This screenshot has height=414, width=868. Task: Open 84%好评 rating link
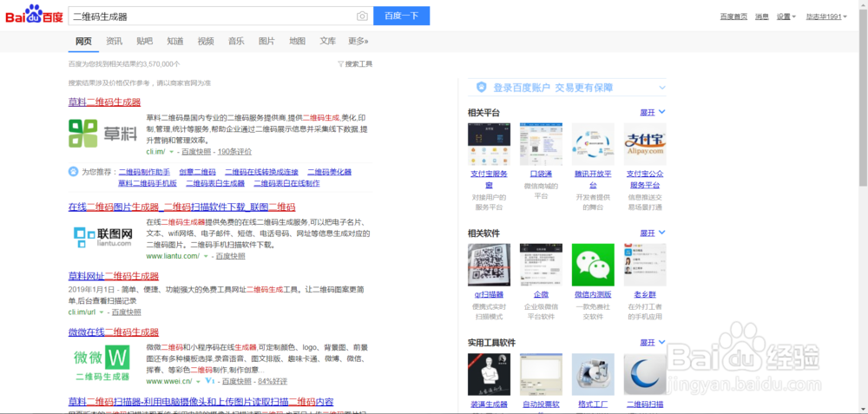[x=273, y=381]
